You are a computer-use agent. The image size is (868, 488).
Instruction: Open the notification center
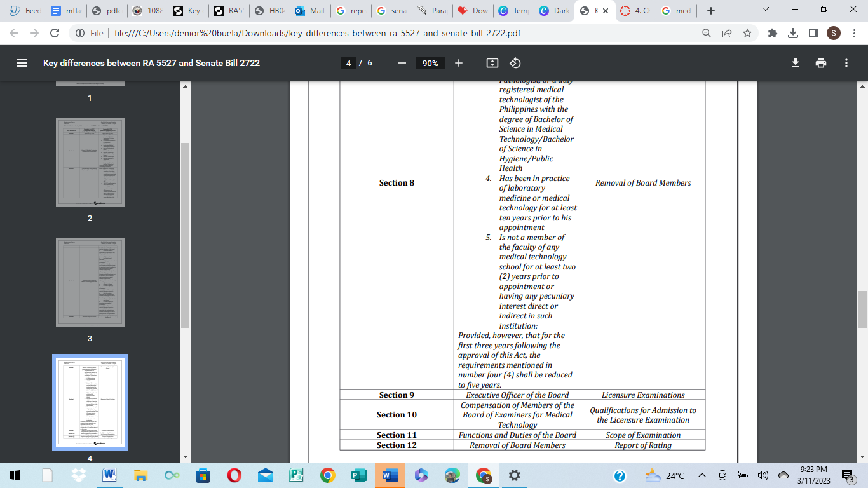coord(848,475)
